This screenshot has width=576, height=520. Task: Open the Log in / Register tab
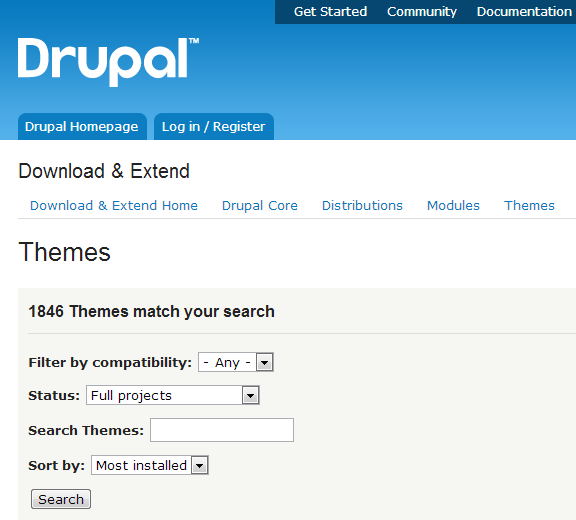tap(213, 127)
